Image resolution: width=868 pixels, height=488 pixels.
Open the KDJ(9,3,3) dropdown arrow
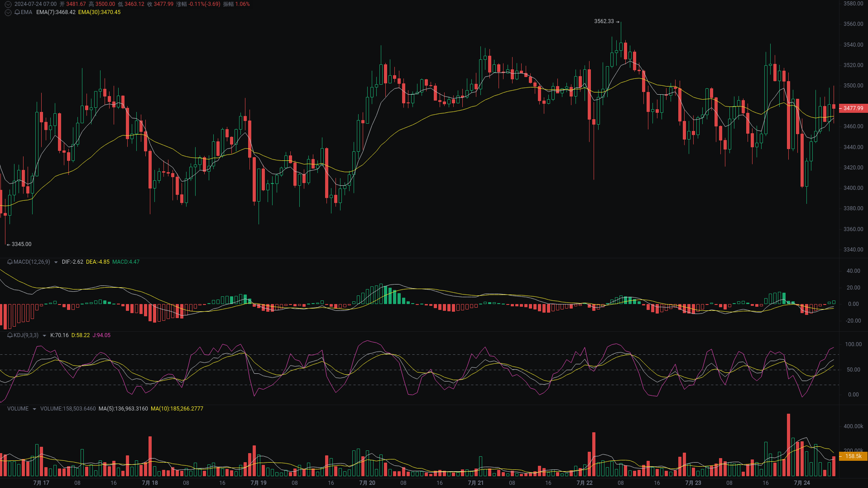(x=44, y=335)
